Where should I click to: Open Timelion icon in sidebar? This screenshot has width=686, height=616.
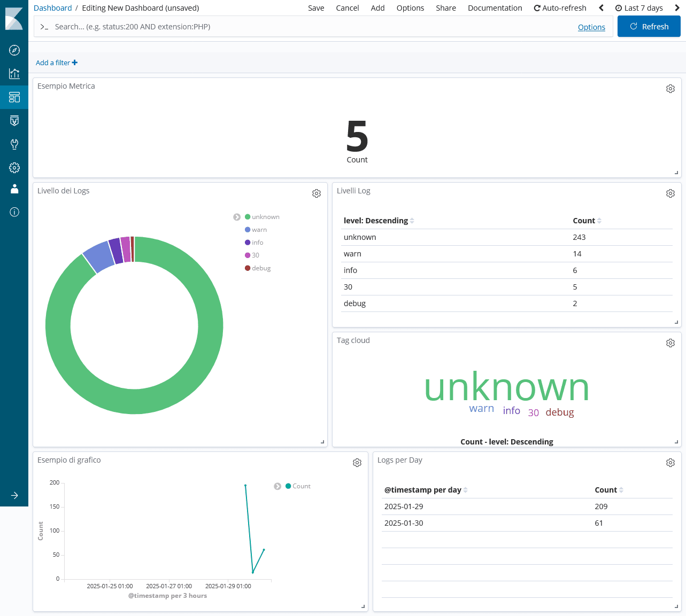(x=14, y=121)
